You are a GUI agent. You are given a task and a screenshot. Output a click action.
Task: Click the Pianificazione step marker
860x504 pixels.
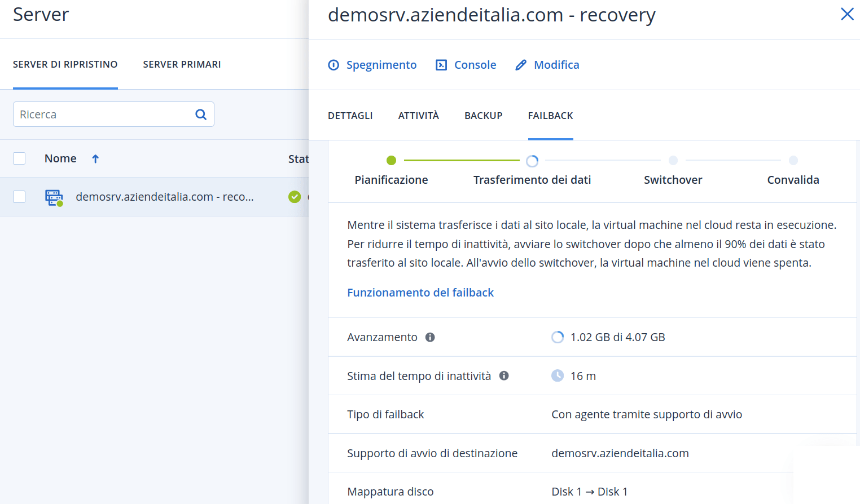point(392,161)
